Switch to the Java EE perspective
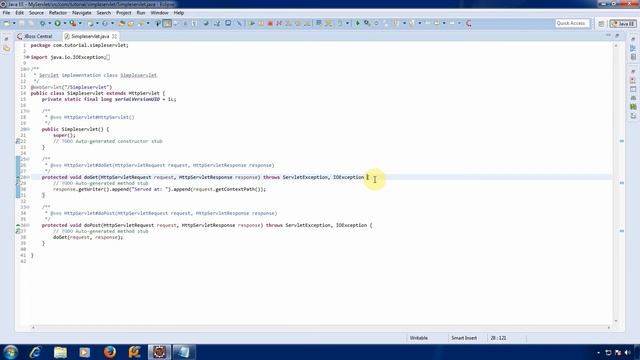This screenshot has width=640, height=360. [622, 24]
